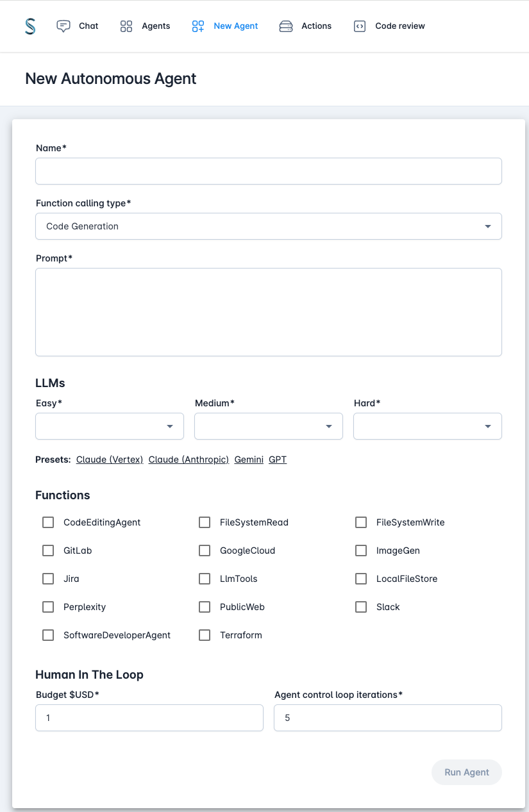
Task: Click the Actions server icon
Action: click(x=286, y=26)
